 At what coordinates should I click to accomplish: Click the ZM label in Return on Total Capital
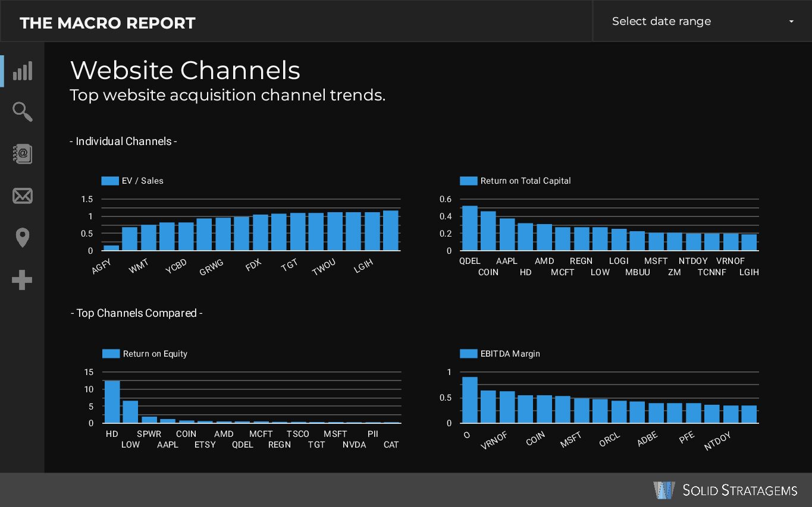click(x=675, y=272)
